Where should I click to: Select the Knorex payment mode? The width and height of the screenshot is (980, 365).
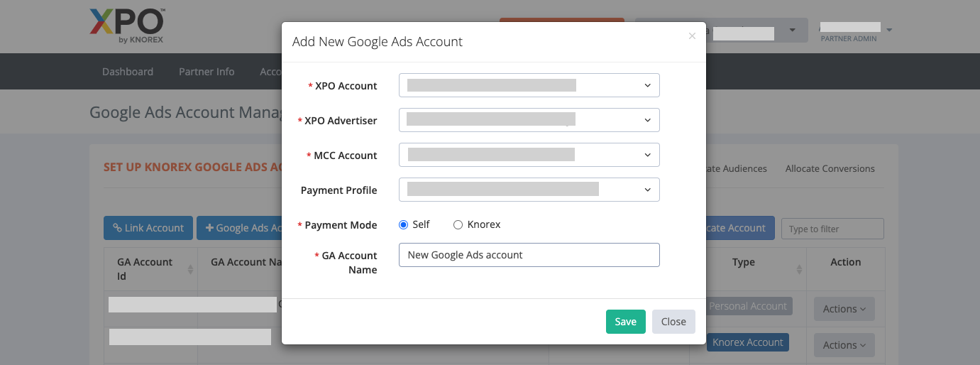tap(458, 225)
